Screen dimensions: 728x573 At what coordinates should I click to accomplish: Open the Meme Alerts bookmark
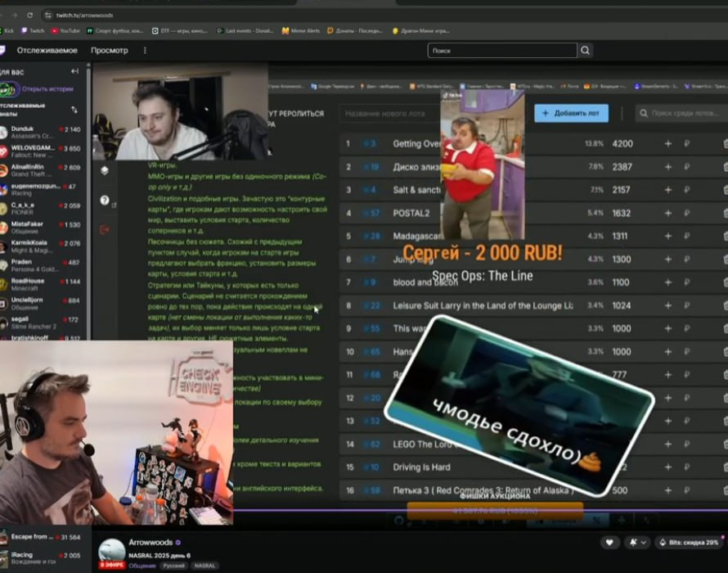pos(301,30)
